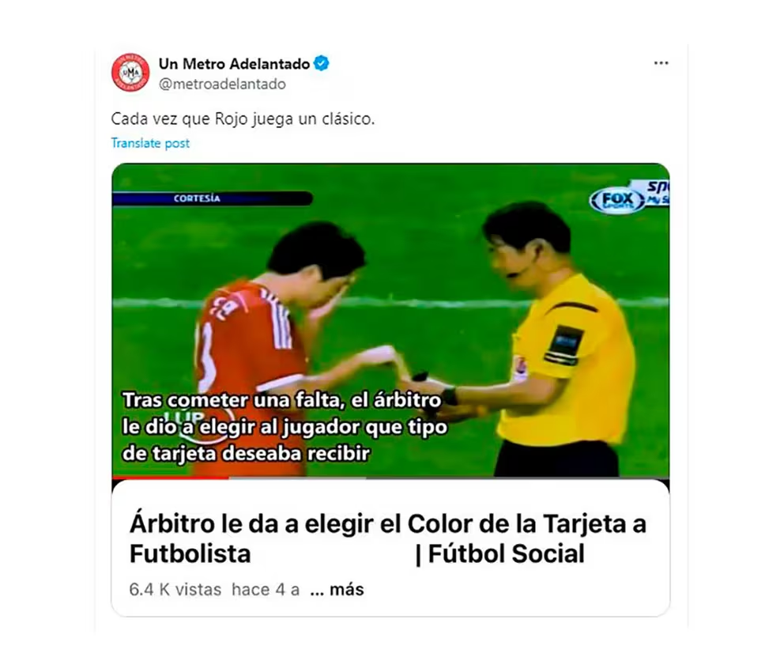The width and height of the screenshot is (784, 672).
Task: Open the Árbitro le da a elegir title
Action: 387,539
